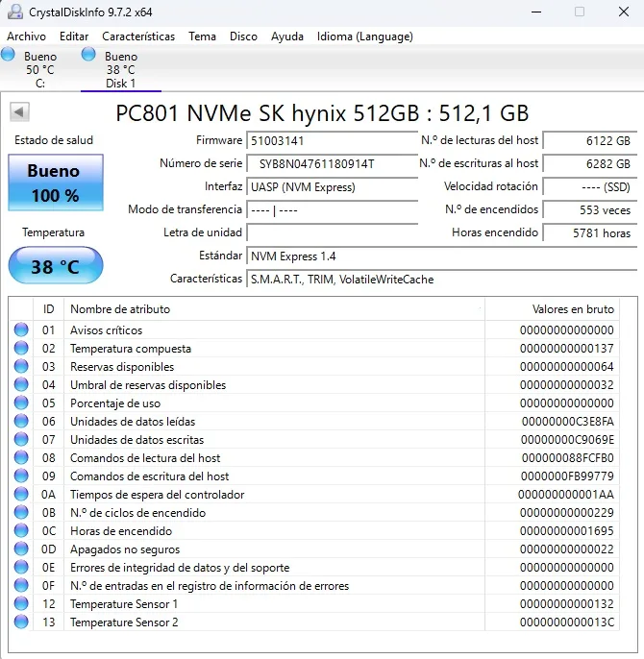Click the serial number field SYB8N04761180914T

point(332,163)
